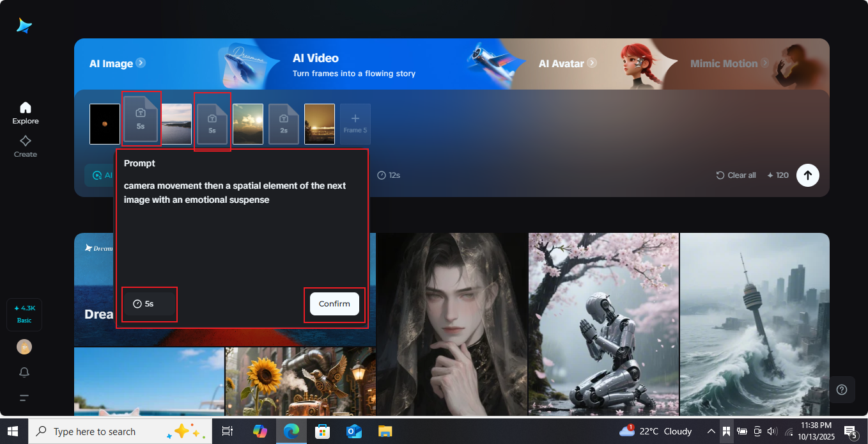Clear all frames
868x444 pixels.
(736, 175)
